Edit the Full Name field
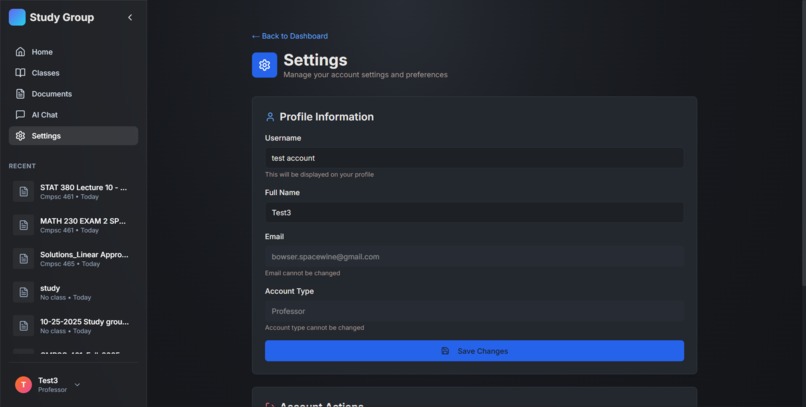The height and width of the screenshot is (407, 806). point(474,212)
